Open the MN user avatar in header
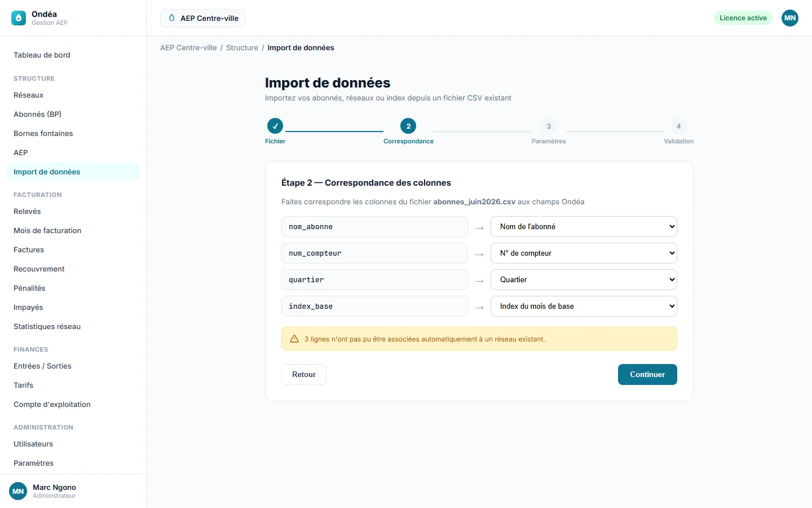The image size is (812, 508). pyautogui.click(x=790, y=18)
